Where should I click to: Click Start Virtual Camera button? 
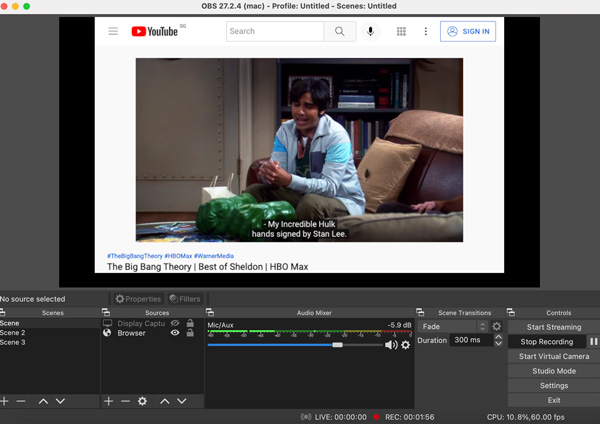click(554, 356)
